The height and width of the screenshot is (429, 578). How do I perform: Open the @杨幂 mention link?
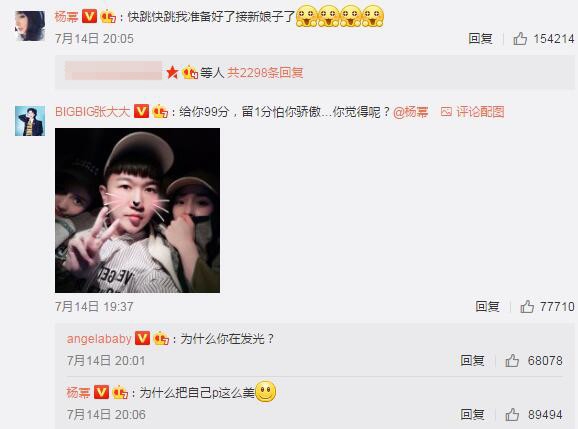[x=411, y=112]
